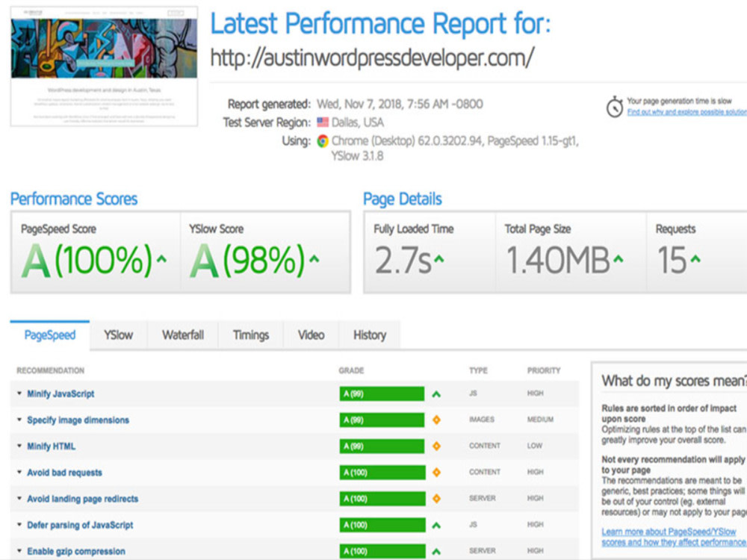Click the green up arrow beside YSlow Score
Viewport: 747px width, 560px height.
(314, 259)
